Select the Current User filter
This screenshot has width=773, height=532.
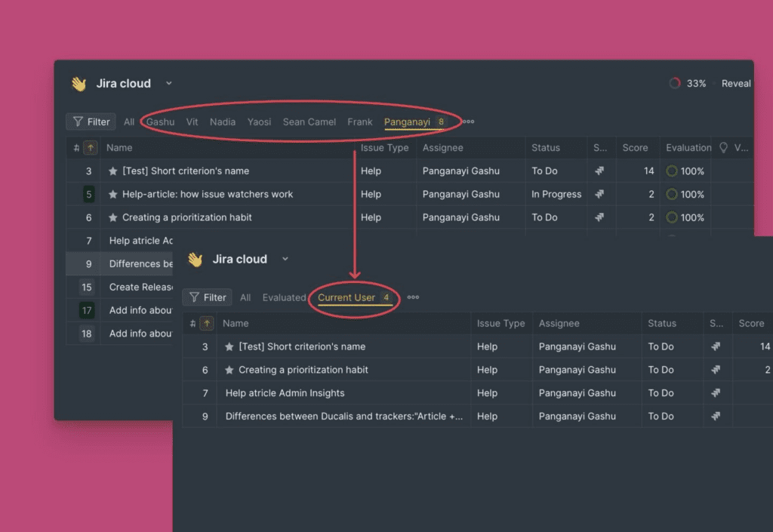pyautogui.click(x=347, y=297)
